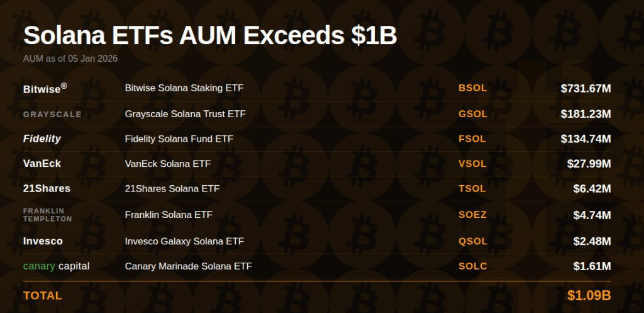
Task: Click the SOLC ticker symbol
Action: (x=473, y=266)
